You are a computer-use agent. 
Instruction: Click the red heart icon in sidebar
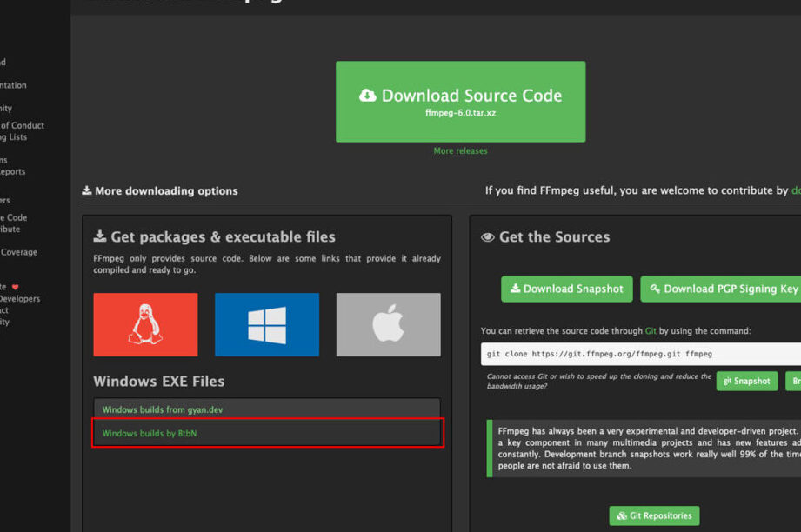(x=15, y=287)
